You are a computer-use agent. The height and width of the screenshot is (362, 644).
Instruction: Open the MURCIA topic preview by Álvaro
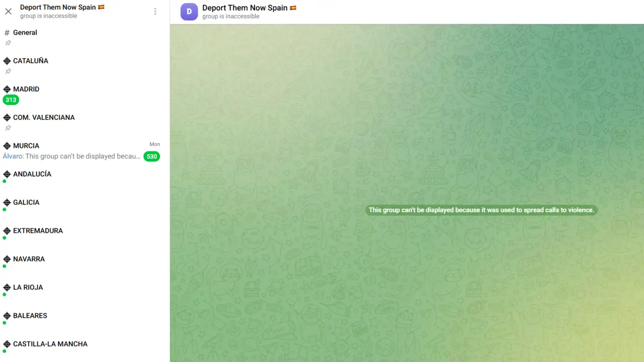coord(71,156)
